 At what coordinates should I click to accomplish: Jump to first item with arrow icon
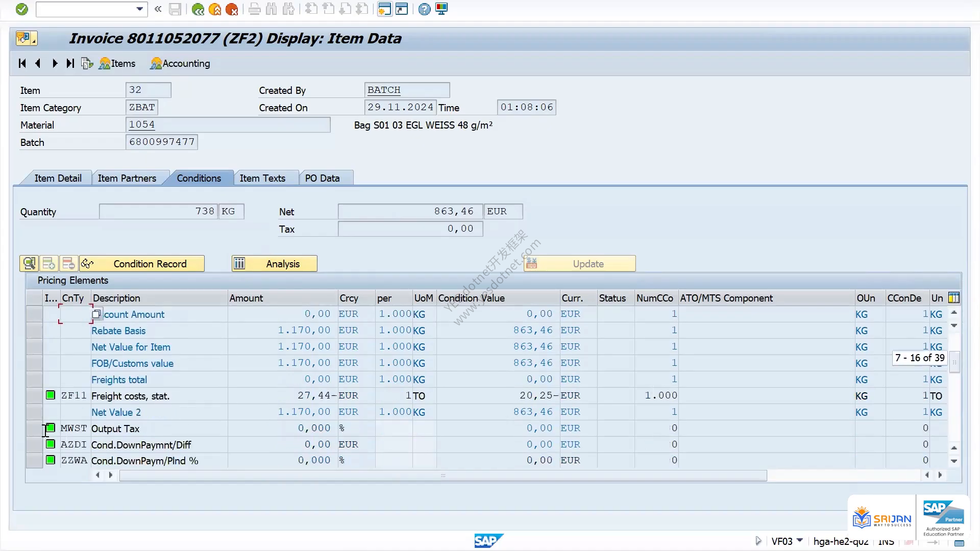point(22,63)
